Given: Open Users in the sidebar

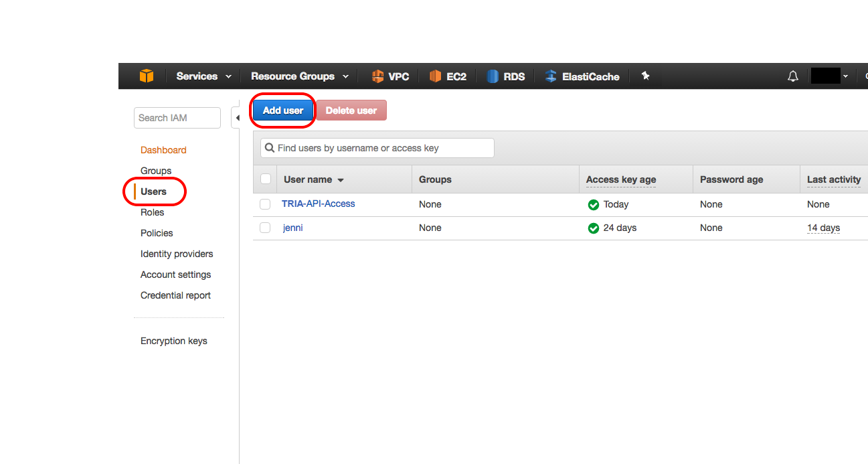Looking at the screenshot, I should (153, 191).
